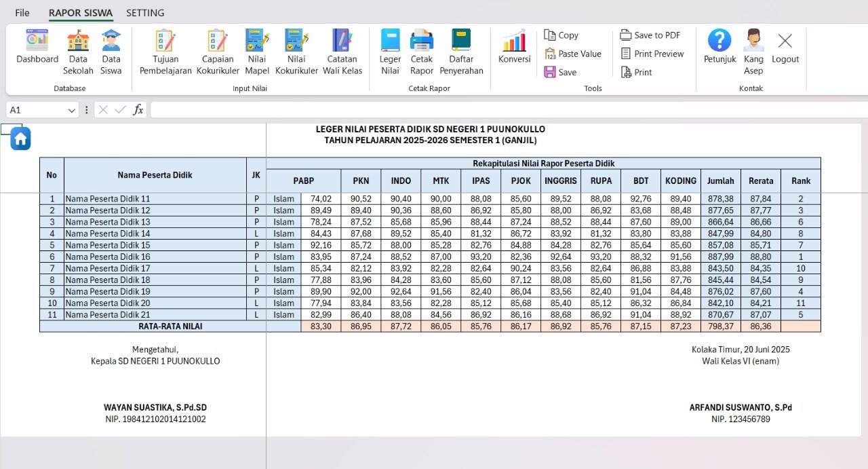Click the Paste Value button

click(573, 54)
